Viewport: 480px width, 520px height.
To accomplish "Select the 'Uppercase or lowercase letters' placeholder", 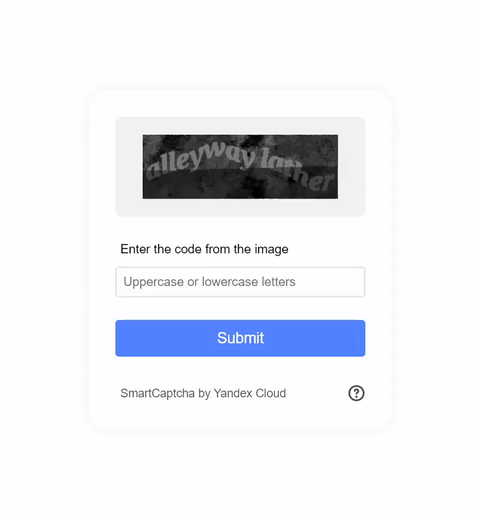I will point(209,282).
